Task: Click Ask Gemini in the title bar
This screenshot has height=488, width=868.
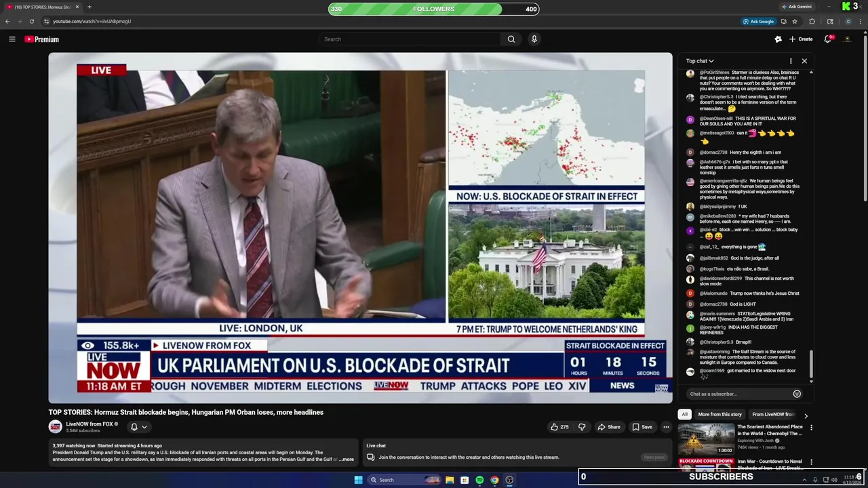Action: pyautogui.click(x=796, y=7)
